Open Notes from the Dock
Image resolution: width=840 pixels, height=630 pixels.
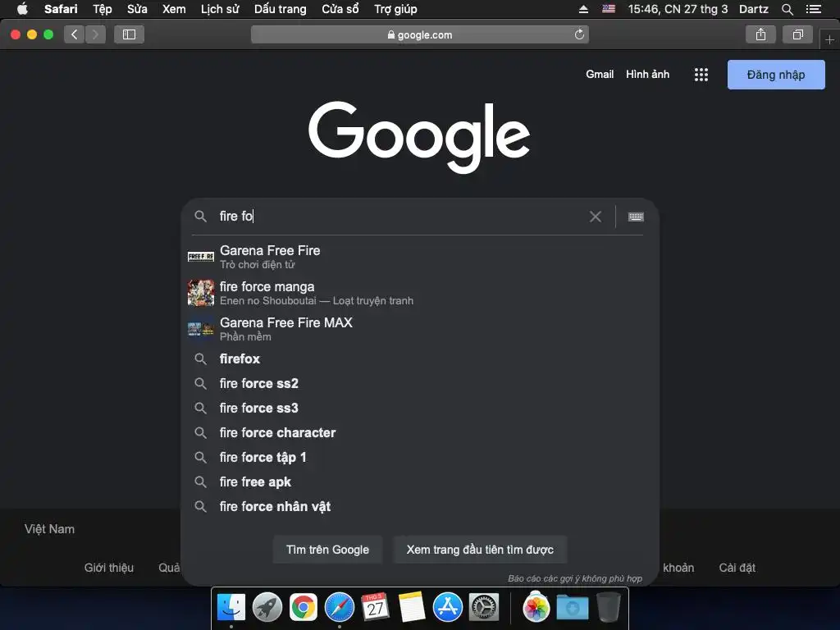(412, 607)
